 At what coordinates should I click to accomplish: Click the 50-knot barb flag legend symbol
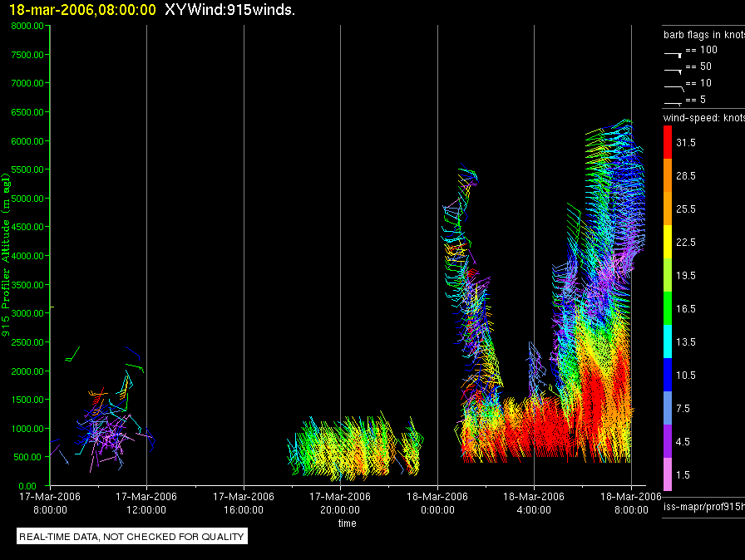(x=673, y=69)
